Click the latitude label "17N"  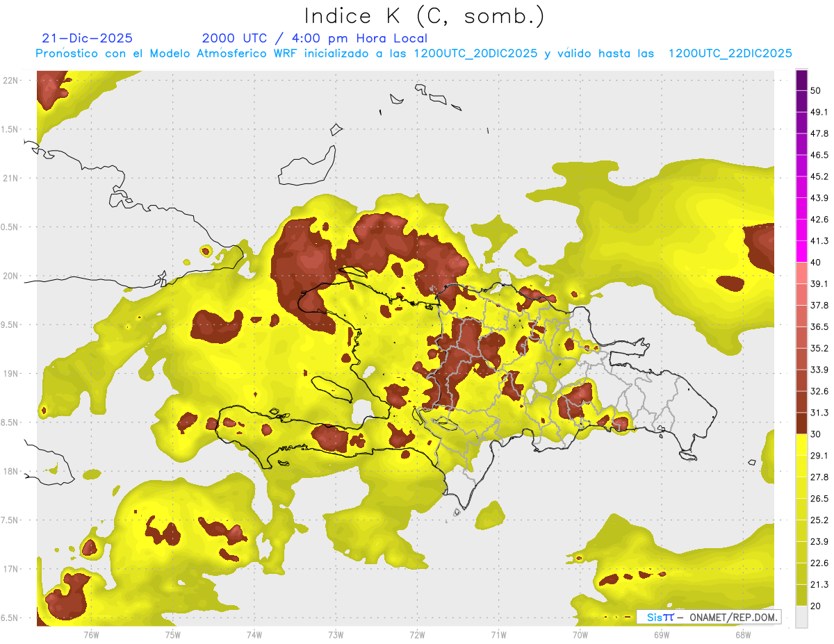(x=11, y=569)
